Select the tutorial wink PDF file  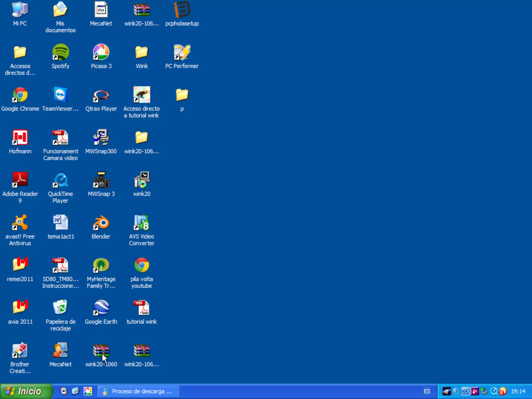pos(142,308)
